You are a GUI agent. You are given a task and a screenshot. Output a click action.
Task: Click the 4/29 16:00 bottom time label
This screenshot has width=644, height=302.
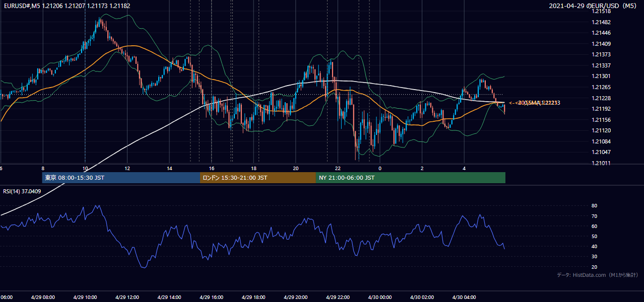click(212, 297)
